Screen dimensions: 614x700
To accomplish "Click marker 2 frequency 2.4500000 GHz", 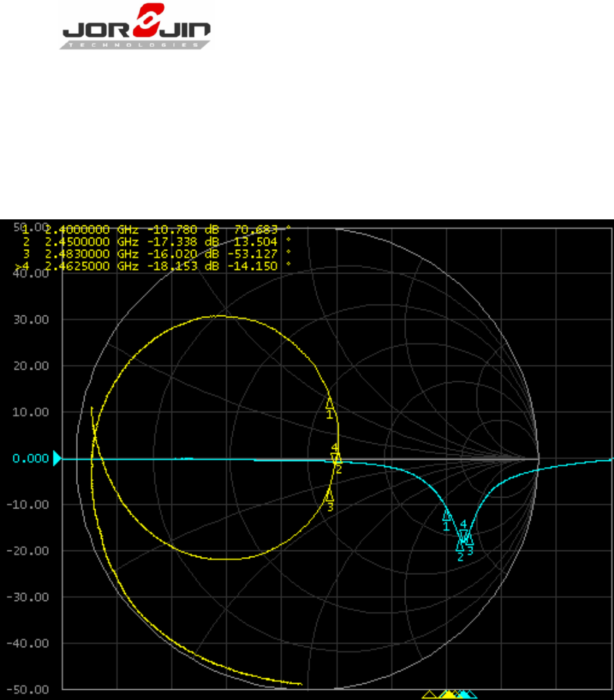I will pyautogui.click(x=91, y=242).
